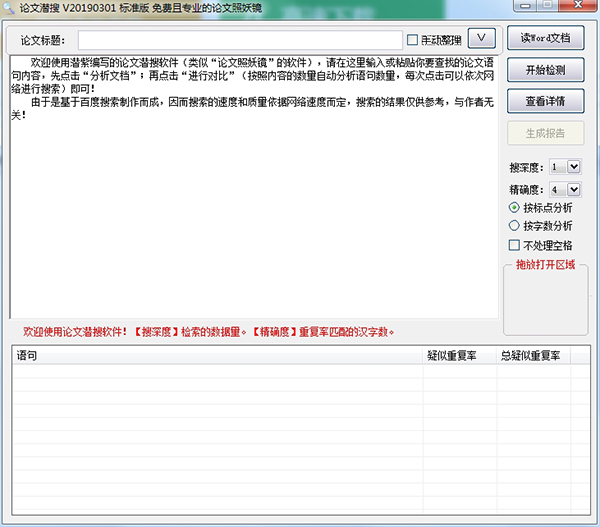Click the 搜深度 label

click(x=526, y=167)
